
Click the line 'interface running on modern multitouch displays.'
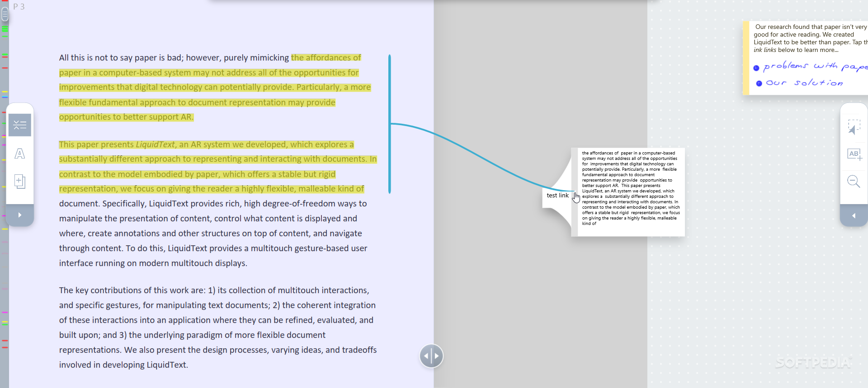(153, 263)
